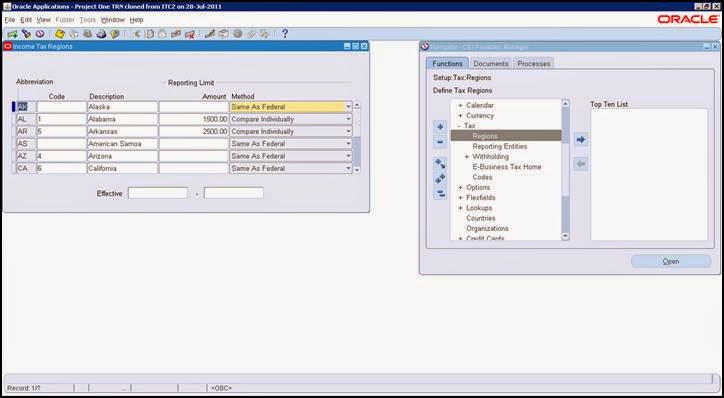
Task: Open Method dropdown for American Samoa row
Action: point(349,144)
